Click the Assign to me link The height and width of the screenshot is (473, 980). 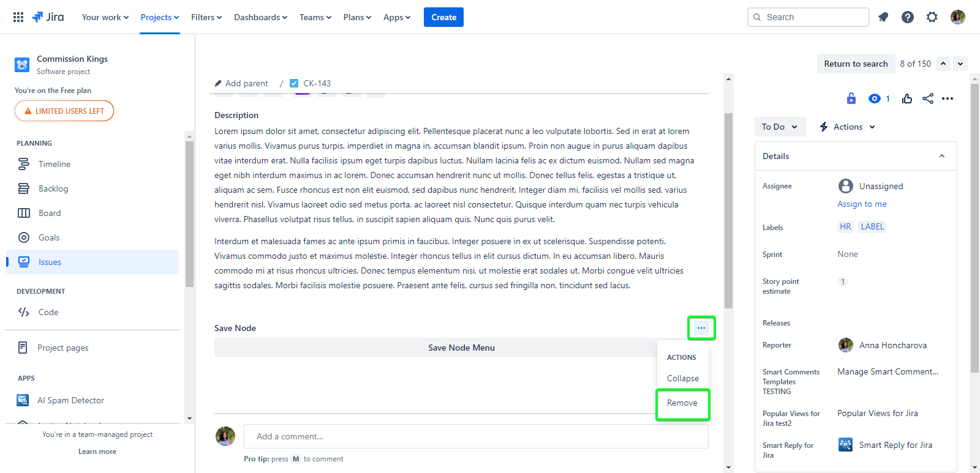(x=862, y=204)
